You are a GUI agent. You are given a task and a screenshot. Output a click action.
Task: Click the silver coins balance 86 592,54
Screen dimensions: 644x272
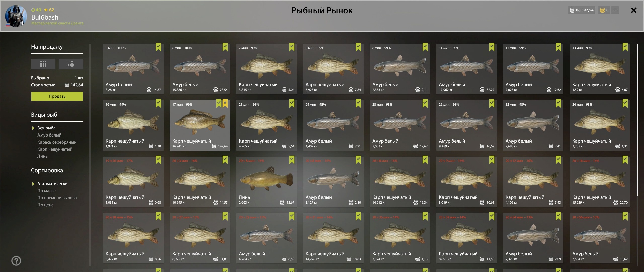pyautogui.click(x=582, y=10)
